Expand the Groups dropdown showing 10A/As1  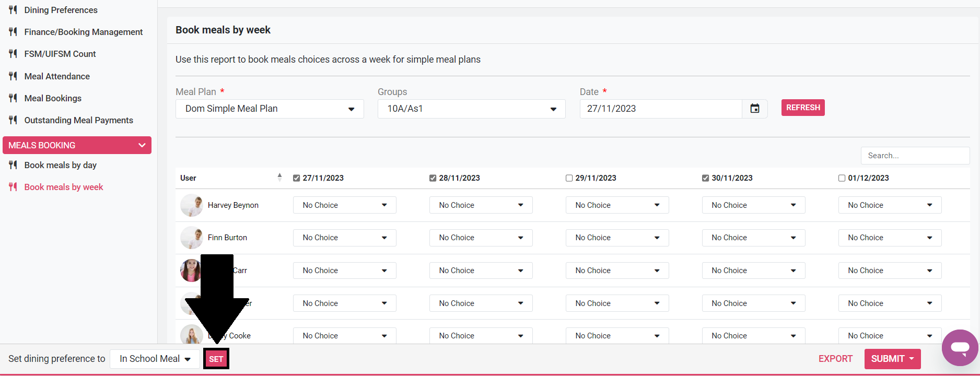coord(471,109)
